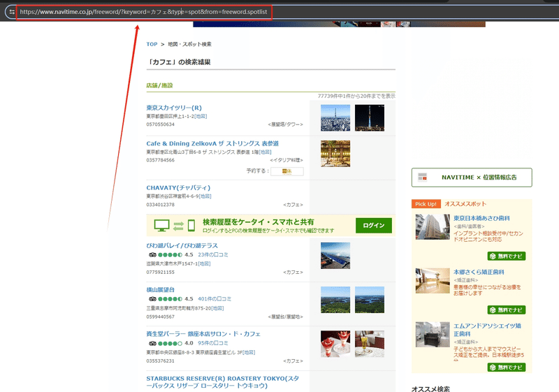Click the 地図・スポット検索 breadcrumb text

[189, 44]
